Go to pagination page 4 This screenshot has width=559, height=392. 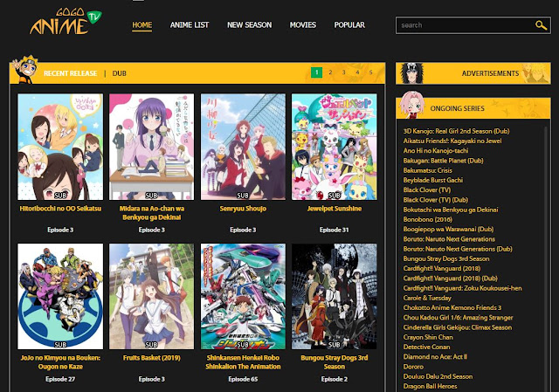pyautogui.click(x=357, y=72)
